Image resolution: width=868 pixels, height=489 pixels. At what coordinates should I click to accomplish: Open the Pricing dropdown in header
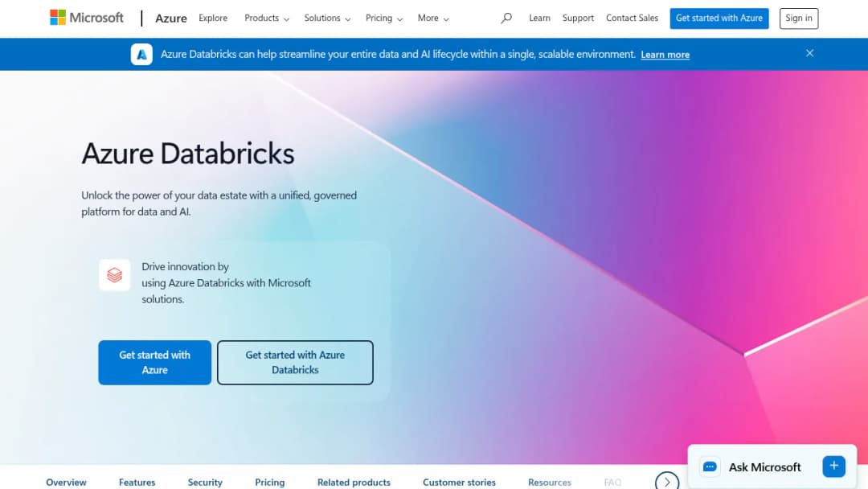point(383,18)
